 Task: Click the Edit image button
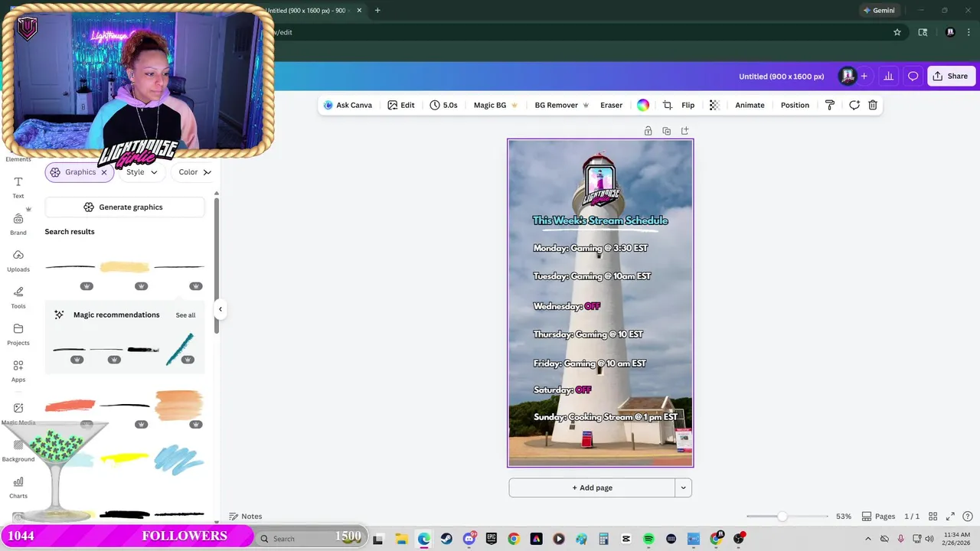[x=401, y=105]
